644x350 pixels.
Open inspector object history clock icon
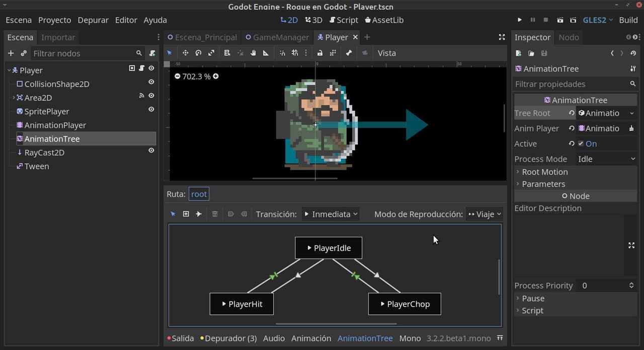633,53
